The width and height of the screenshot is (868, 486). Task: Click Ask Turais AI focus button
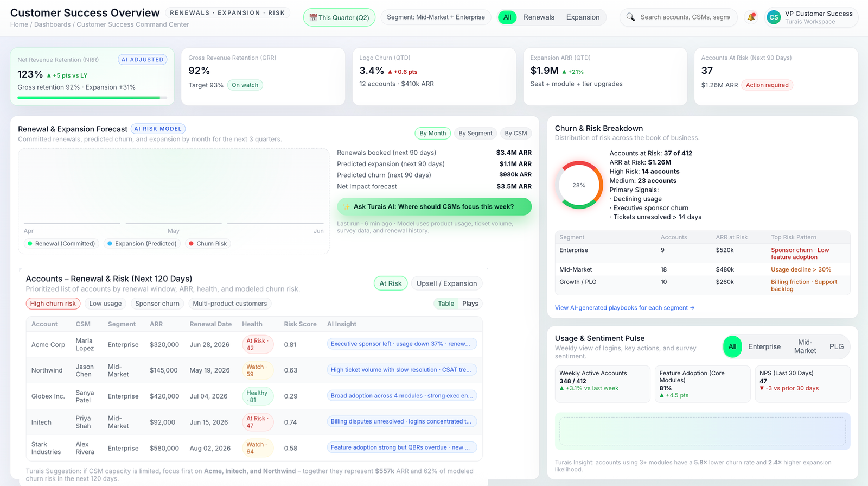[434, 206]
